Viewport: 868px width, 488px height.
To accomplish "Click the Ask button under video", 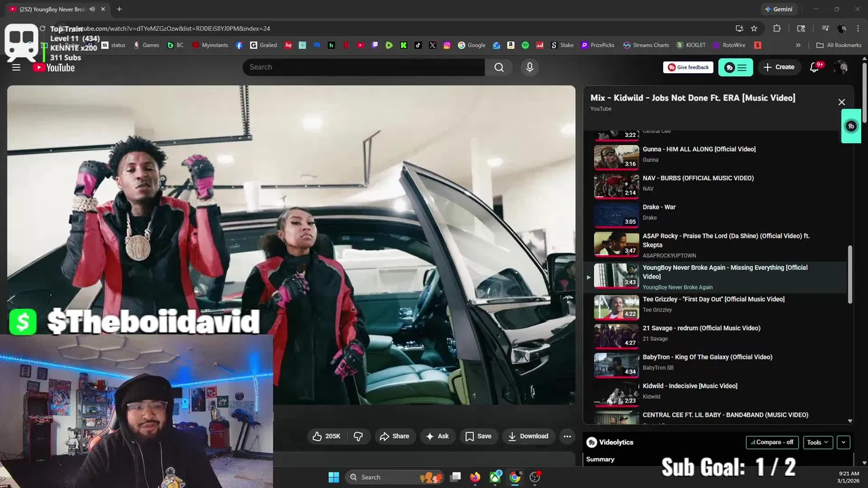I will (x=437, y=436).
